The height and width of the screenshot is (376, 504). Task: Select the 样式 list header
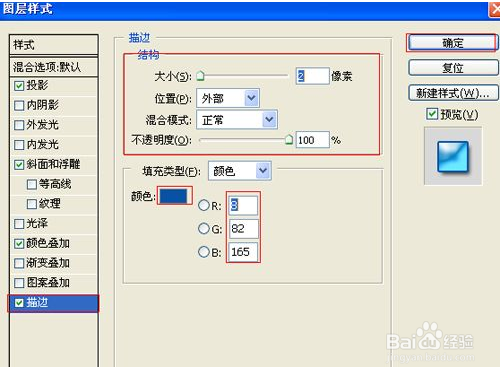tap(53, 45)
